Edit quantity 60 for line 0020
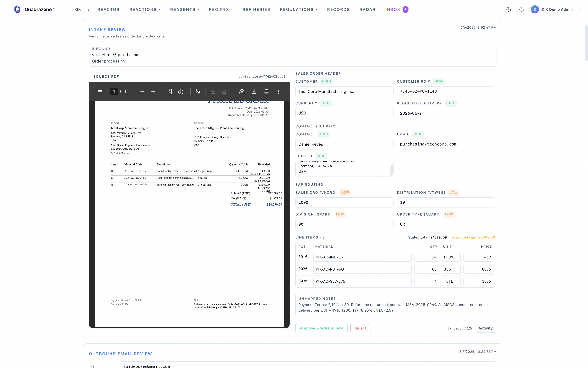Image resolution: width=588 pixels, height=368 pixels. click(x=426, y=269)
